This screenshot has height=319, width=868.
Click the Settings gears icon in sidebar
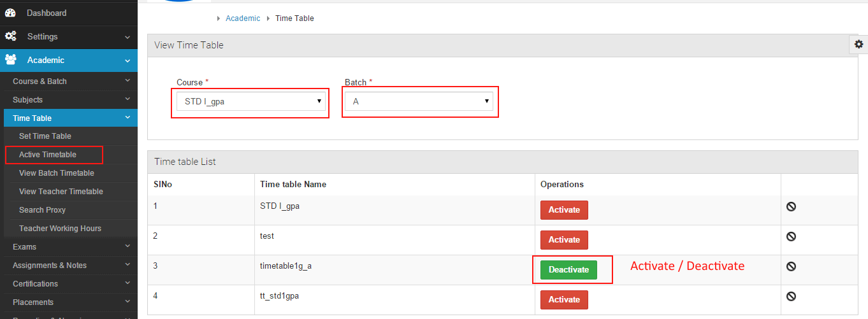coord(10,36)
